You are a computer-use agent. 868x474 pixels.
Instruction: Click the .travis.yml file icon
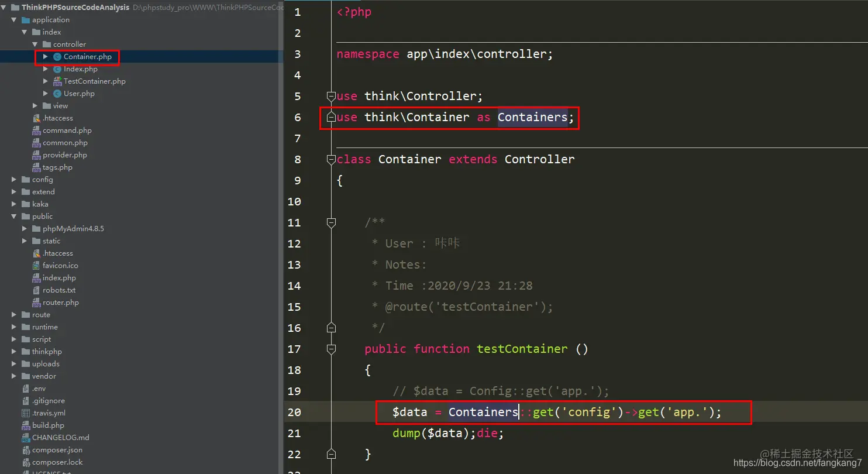(x=26, y=413)
